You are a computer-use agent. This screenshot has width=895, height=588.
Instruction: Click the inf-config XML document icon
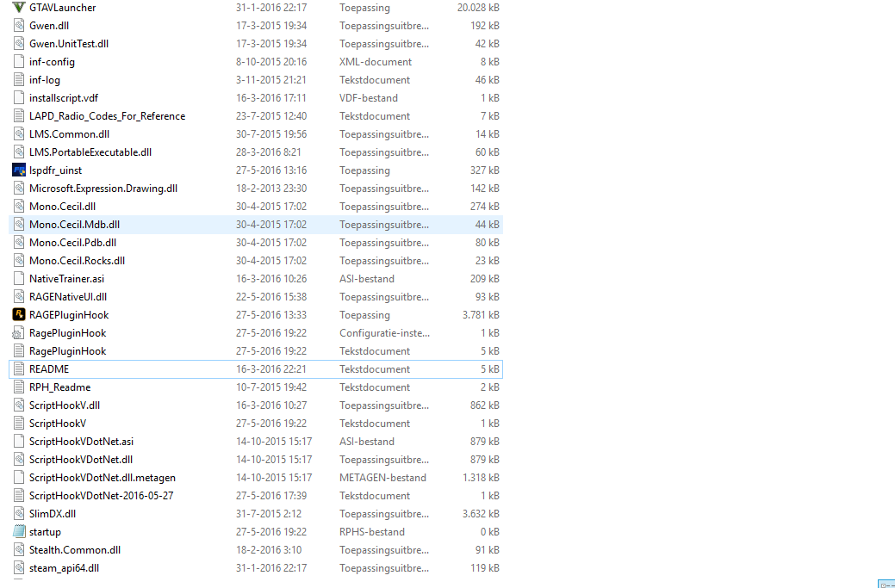click(19, 62)
